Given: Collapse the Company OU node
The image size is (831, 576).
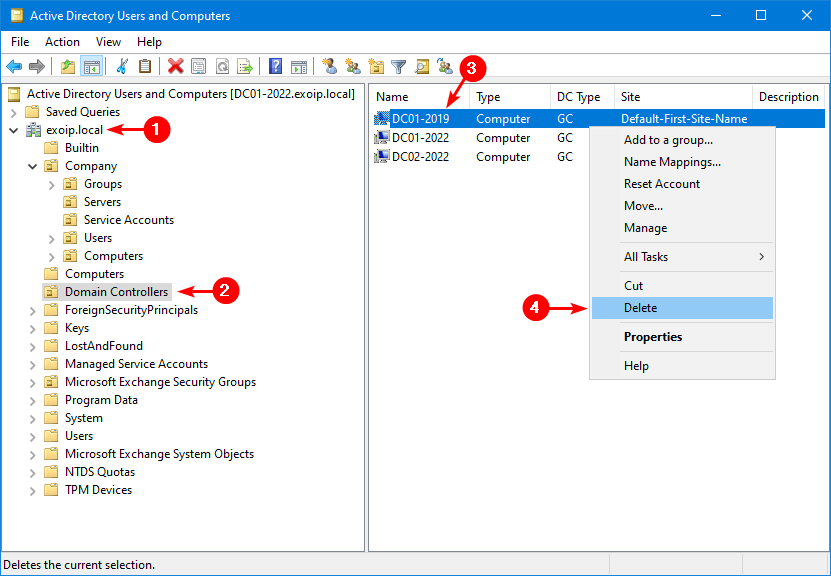Looking at the screenshot, I should [x=33, y=166].
